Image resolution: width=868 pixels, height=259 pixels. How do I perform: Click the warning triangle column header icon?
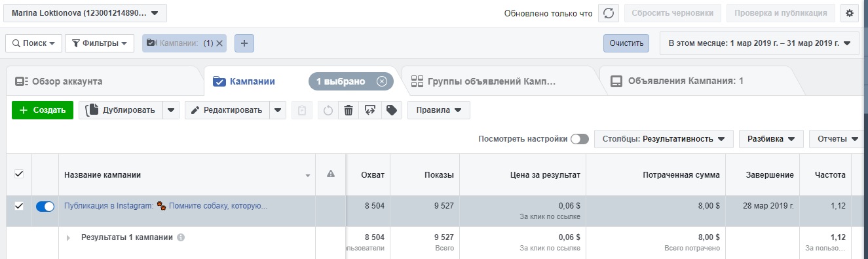click(x=331, y=174)
